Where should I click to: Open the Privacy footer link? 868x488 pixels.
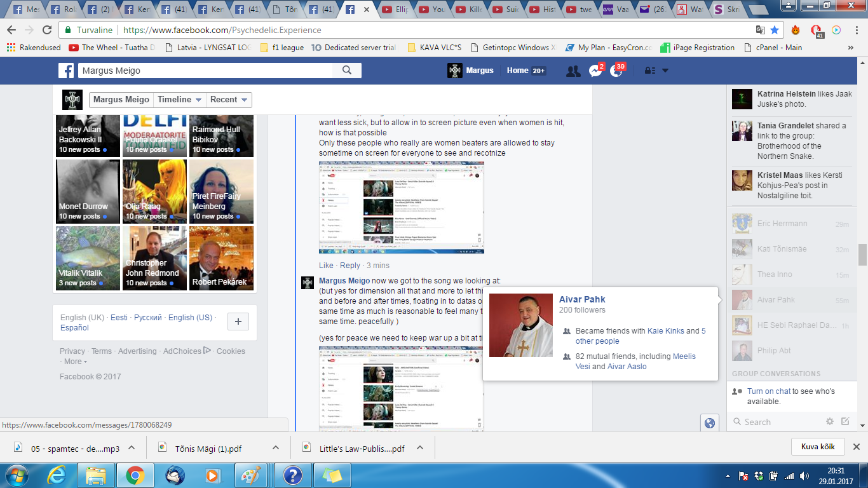tap(72, 351)
